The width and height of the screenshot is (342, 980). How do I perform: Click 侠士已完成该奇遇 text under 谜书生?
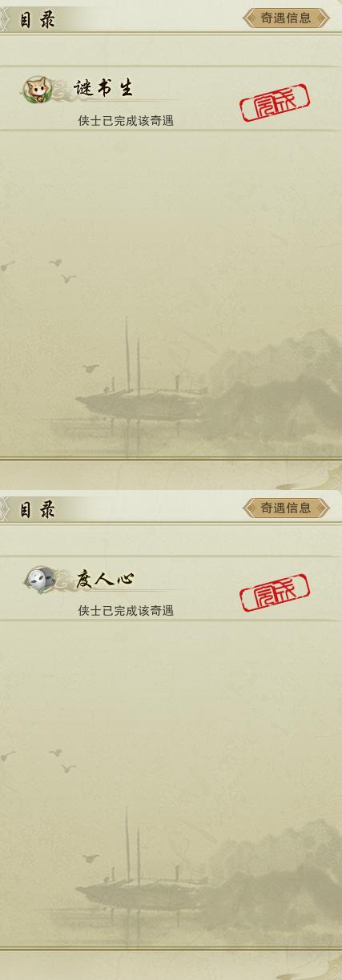126,121
